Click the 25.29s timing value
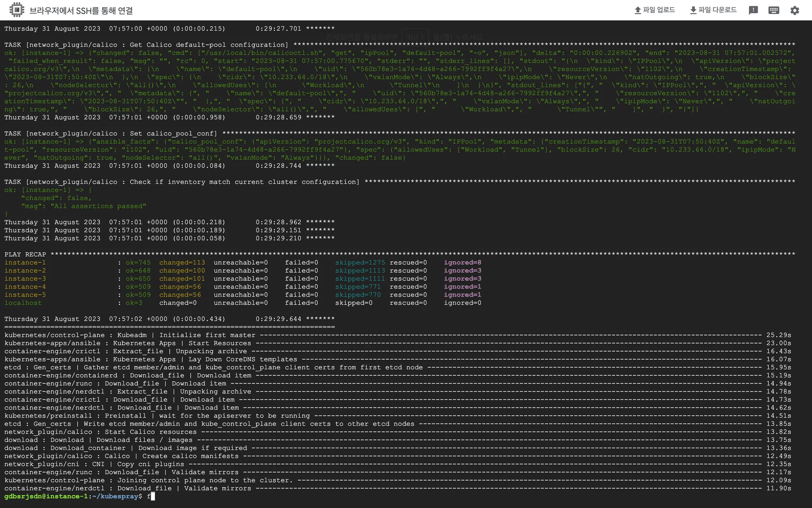The height and width of the screenshot is (508, 812). [778, 335]
